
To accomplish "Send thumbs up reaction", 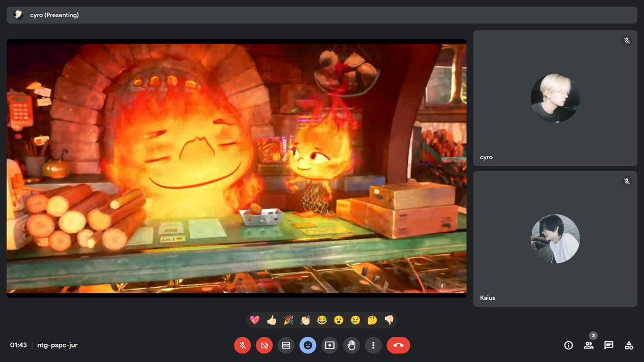I will [x=272, y=320].
